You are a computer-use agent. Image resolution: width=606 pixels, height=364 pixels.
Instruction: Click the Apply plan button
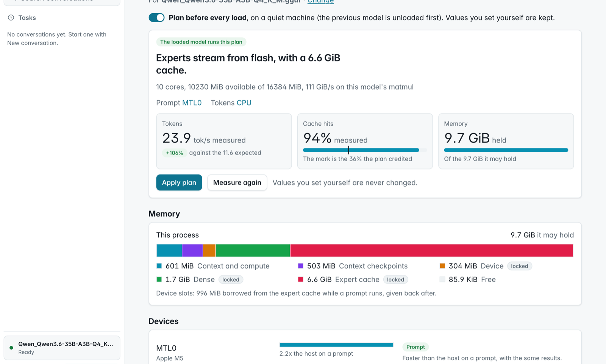tap(179, 182)
